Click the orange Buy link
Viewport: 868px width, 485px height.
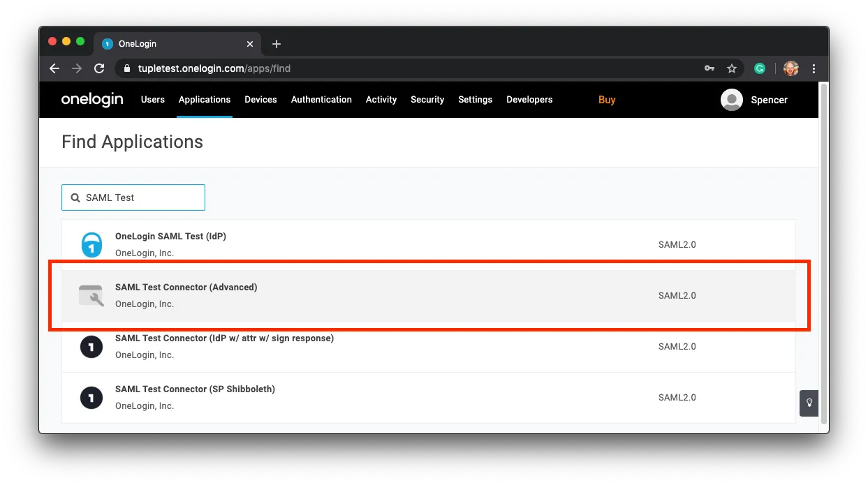[607, 100]
